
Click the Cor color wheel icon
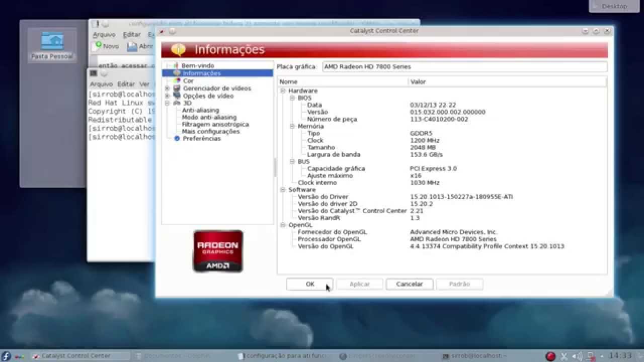click(177, 80)
